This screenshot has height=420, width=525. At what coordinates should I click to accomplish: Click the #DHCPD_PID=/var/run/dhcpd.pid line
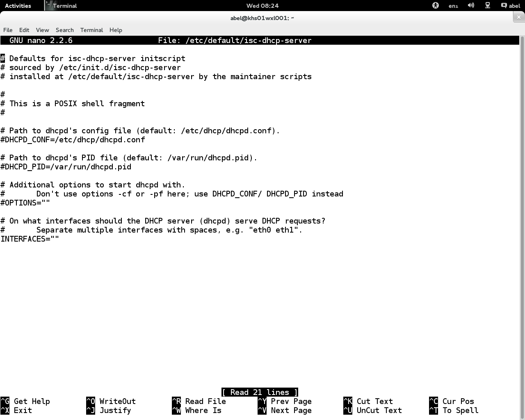(x=66, y=167)
